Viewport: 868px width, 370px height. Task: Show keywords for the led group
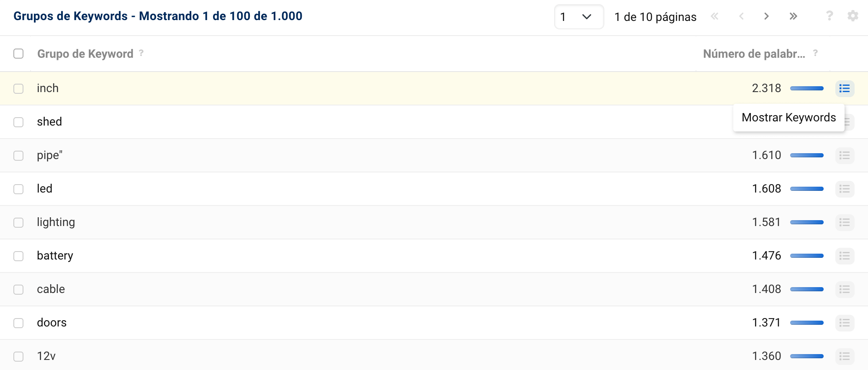pyautogui.click(x=845, y=189)
